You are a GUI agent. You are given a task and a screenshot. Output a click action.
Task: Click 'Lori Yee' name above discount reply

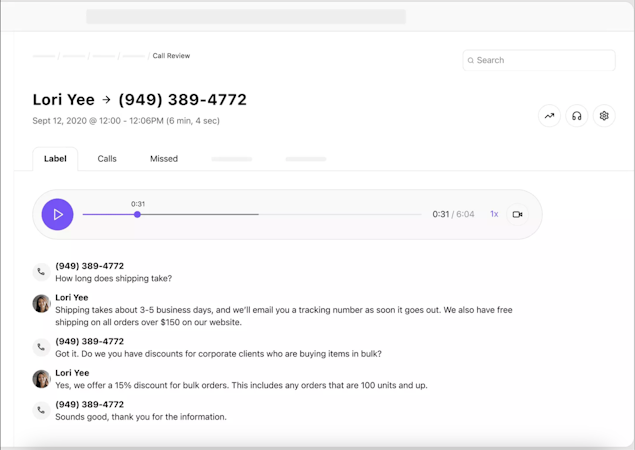pos(72,373)
